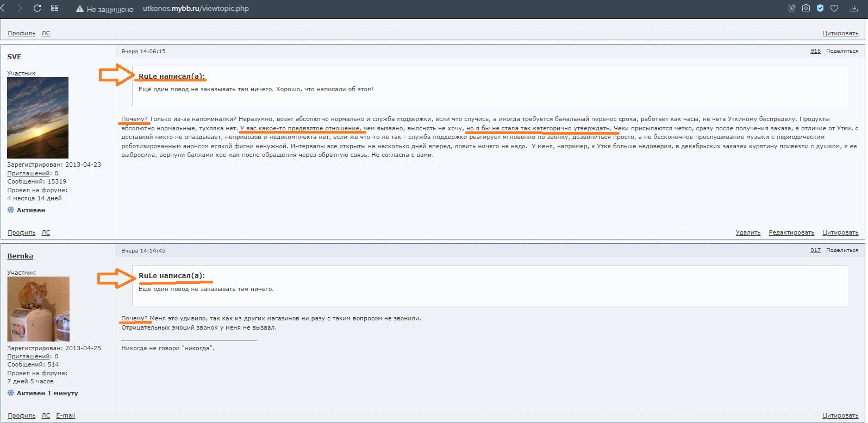
Task: Click the E-mail link under Bernka's post
Action: (x=66, y=415)
